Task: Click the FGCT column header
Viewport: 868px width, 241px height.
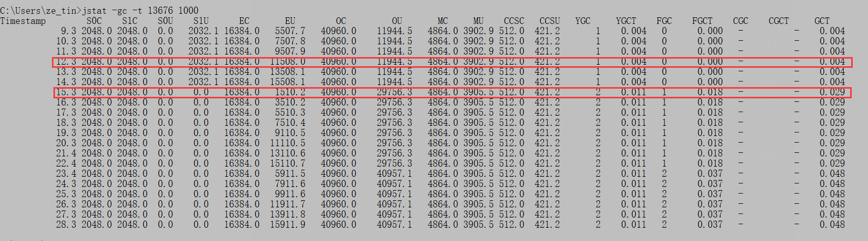Action: [x=703, y=21]
